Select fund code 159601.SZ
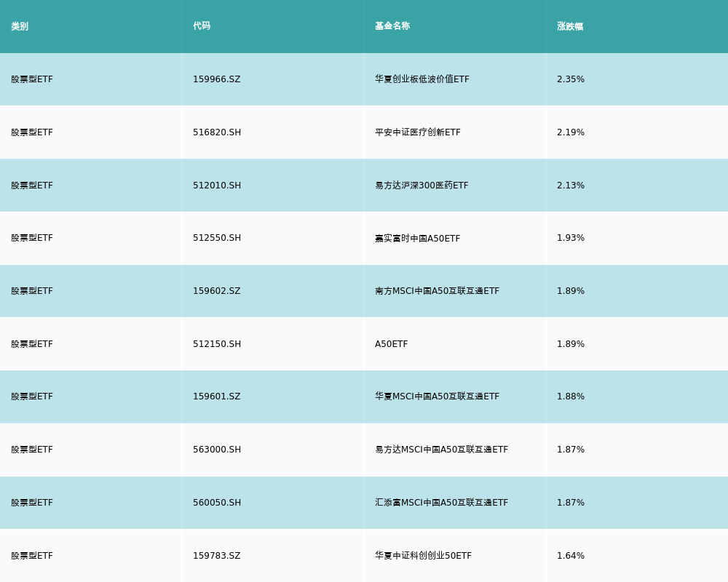 click(216, 396)
